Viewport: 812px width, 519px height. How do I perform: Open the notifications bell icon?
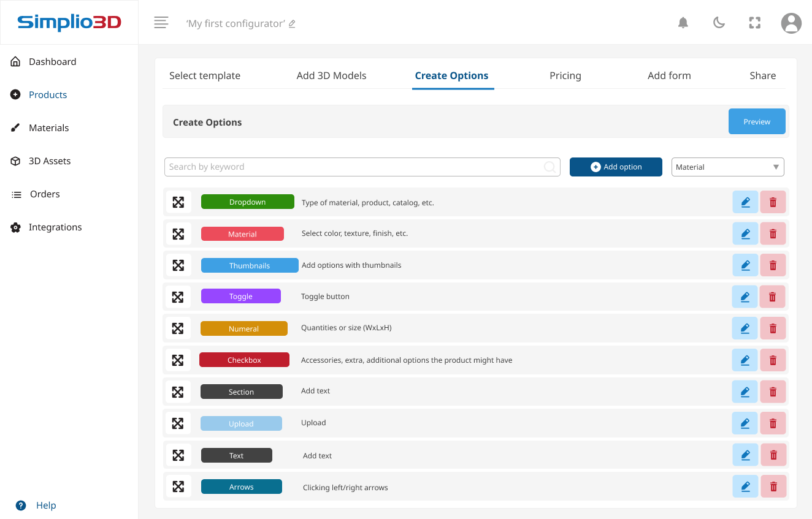683,22
